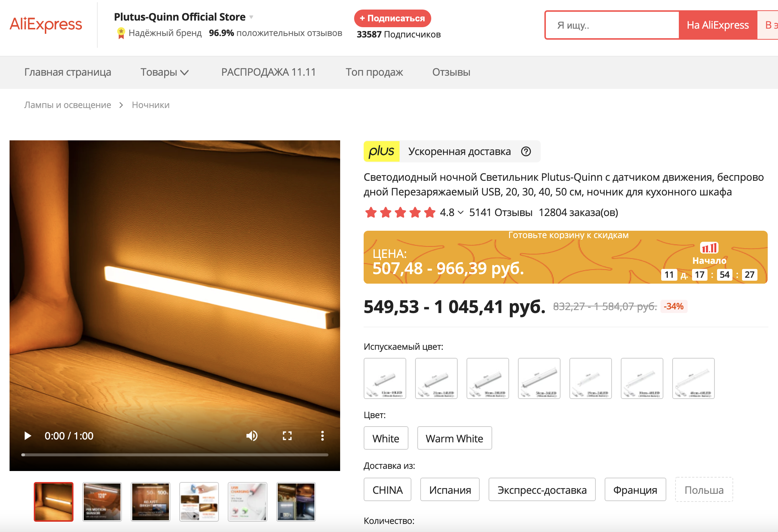
Task: Open the Топ продаж tab
Action: 374,72
